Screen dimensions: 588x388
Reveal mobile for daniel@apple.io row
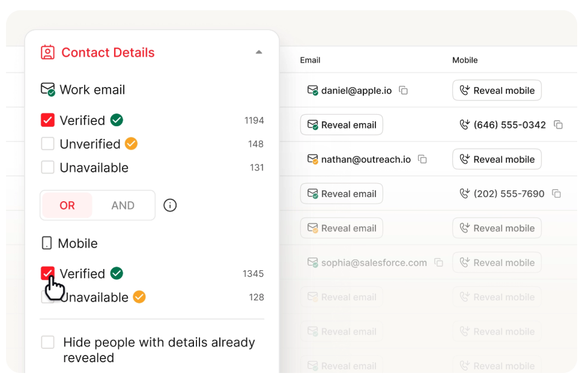tap(497, 91)
